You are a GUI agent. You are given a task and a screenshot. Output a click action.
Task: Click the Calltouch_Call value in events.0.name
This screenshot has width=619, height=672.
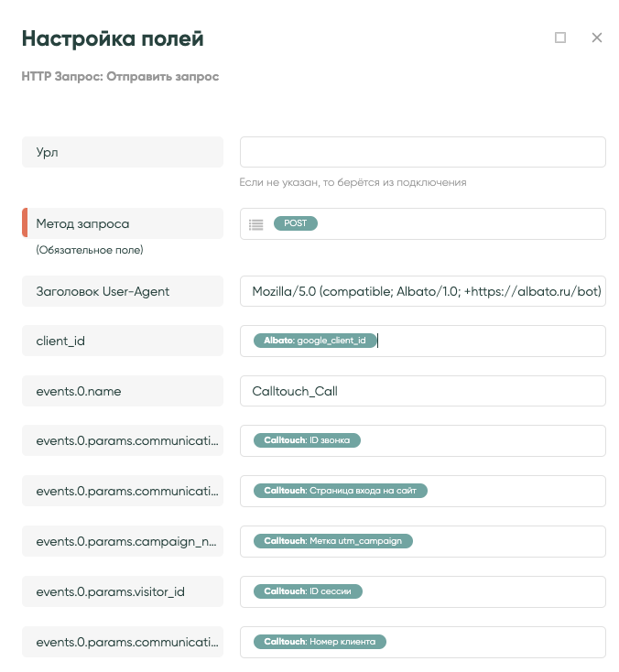[296, 391]
